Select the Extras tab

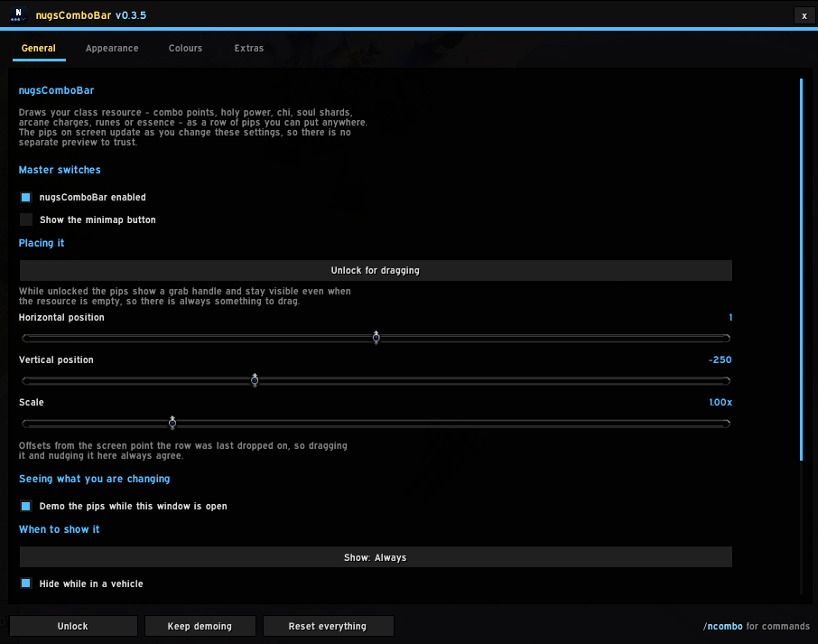pyautogui.click(x=249, y=48)
